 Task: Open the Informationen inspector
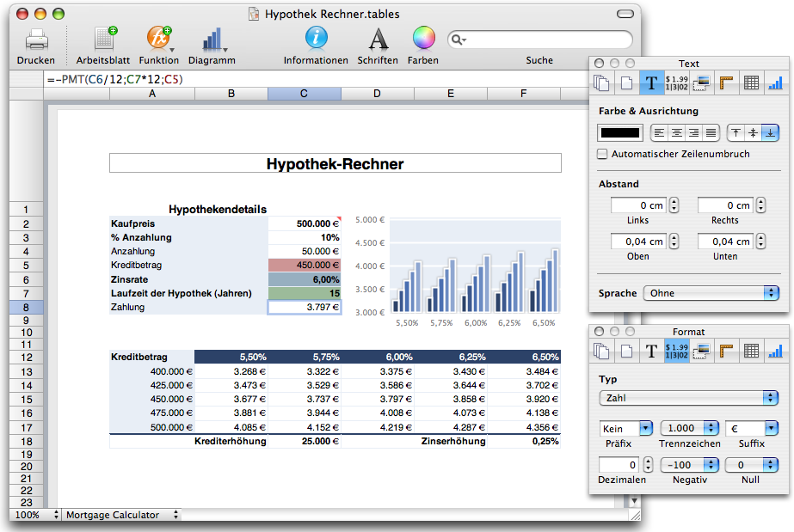(316, 39)
